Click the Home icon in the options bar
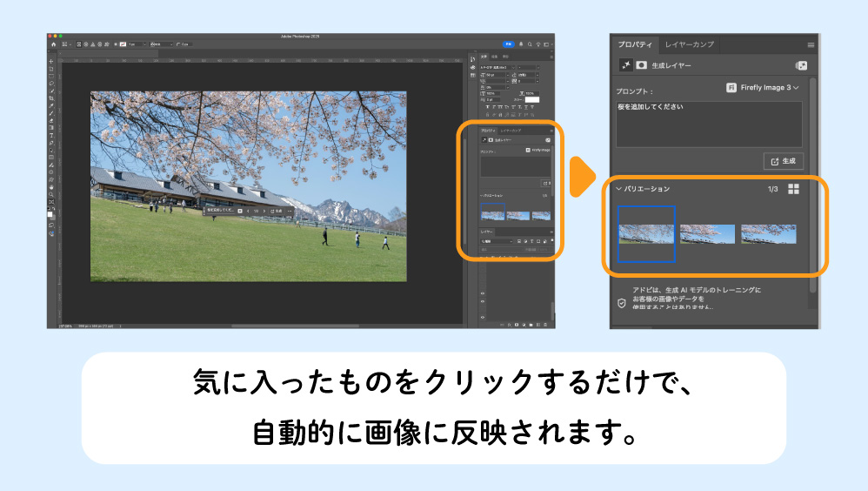This screenshot has width=868, height=491. pyautogui.click(x=53, y=44)
